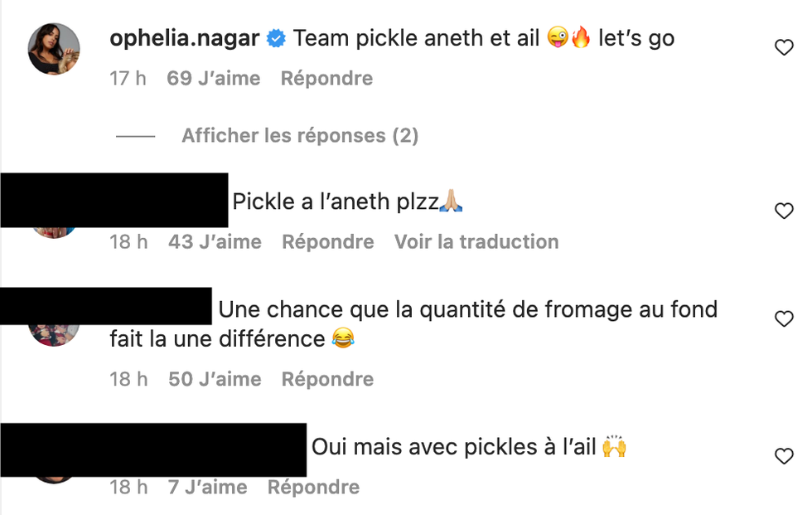Image resolution: width=812 pixels, height=515 pixels.
Task: Click ophelia.nagar's username
Action: pos(184,36)
